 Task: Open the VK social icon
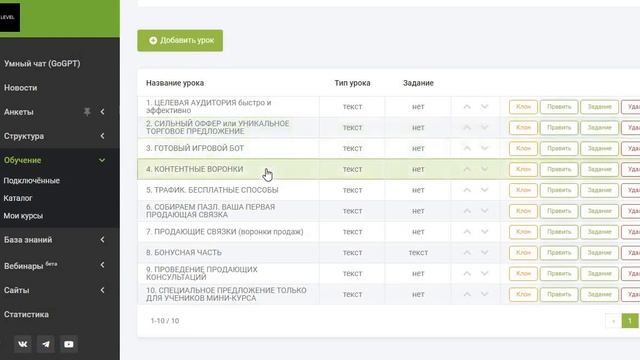(23, 344)
